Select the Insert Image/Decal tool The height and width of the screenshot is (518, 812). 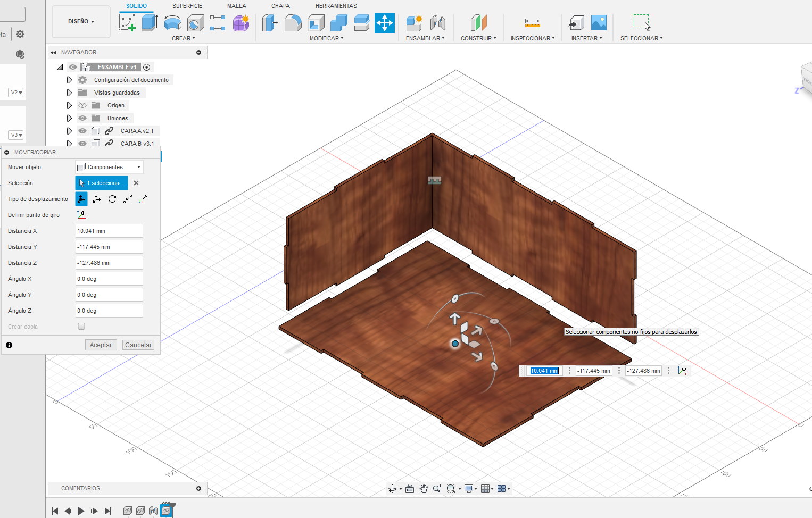pos(599,23)
